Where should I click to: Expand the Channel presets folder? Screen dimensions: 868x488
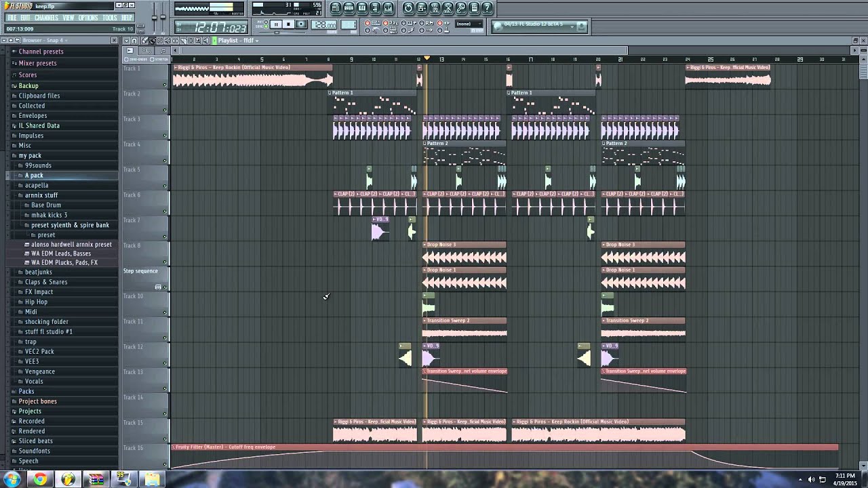pos(41,52)
